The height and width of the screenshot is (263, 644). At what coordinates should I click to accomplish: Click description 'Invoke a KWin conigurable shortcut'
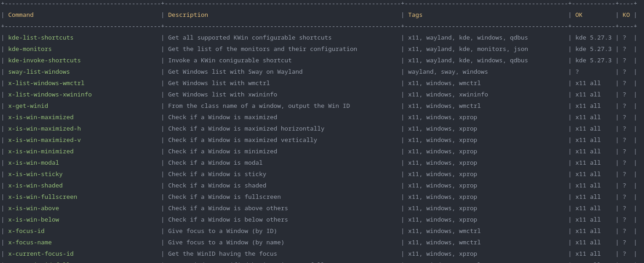click(230, 61)
